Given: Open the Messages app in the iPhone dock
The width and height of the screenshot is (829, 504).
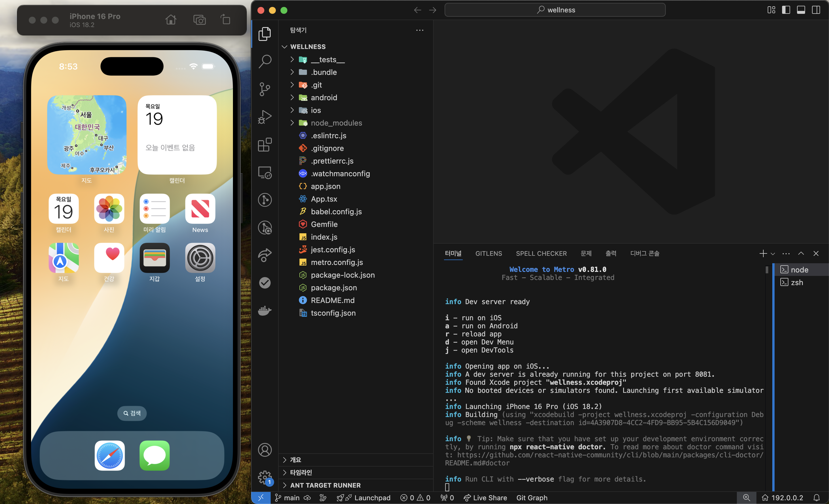Looking at the screenshot, I should [x=155, y=456].
